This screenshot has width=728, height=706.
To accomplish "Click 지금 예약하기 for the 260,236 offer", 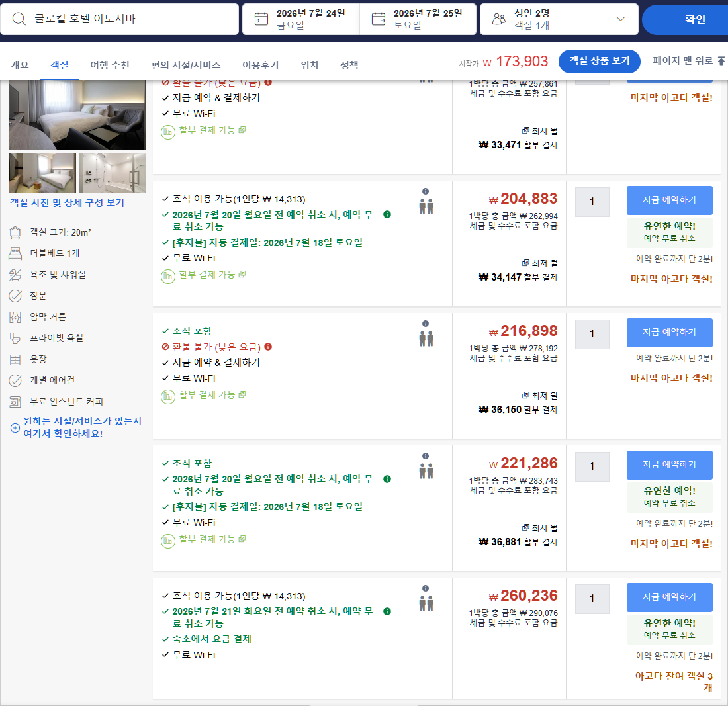I will (x=669, y=597).
